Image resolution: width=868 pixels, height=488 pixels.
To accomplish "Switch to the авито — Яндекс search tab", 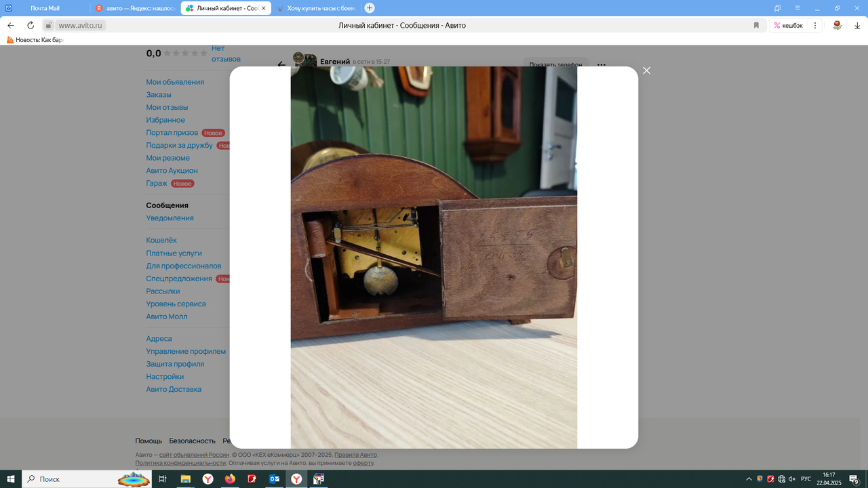I will tap(136, 8).
